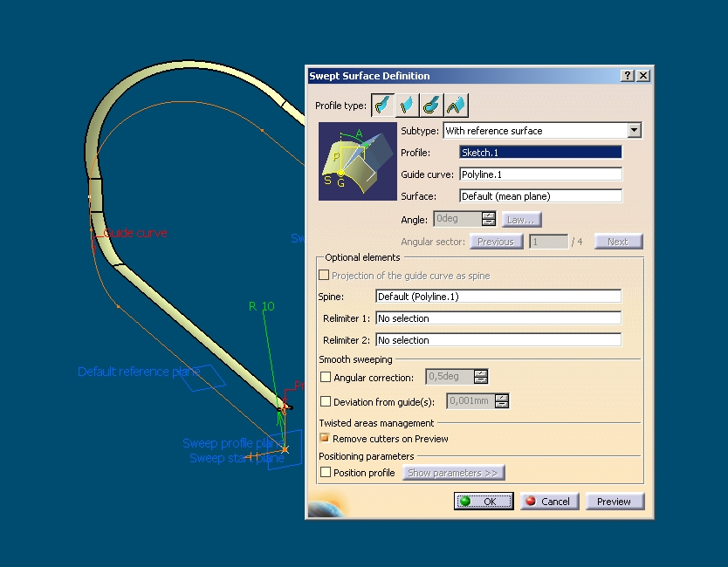The width and height of the screenshot is (728, 567).
Task: Click the Deviation 0,001mm spinner arrows
Action: pos(501,401)
